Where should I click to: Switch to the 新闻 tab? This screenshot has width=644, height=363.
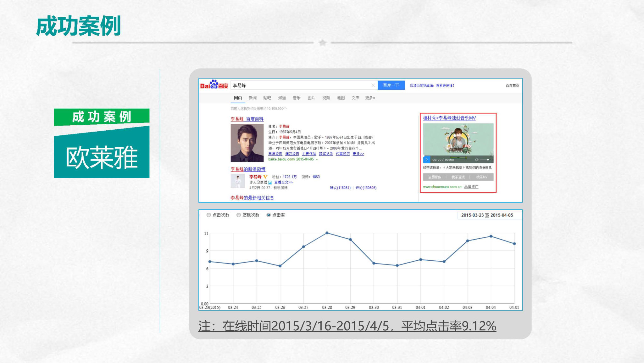[x=253, y=98]
